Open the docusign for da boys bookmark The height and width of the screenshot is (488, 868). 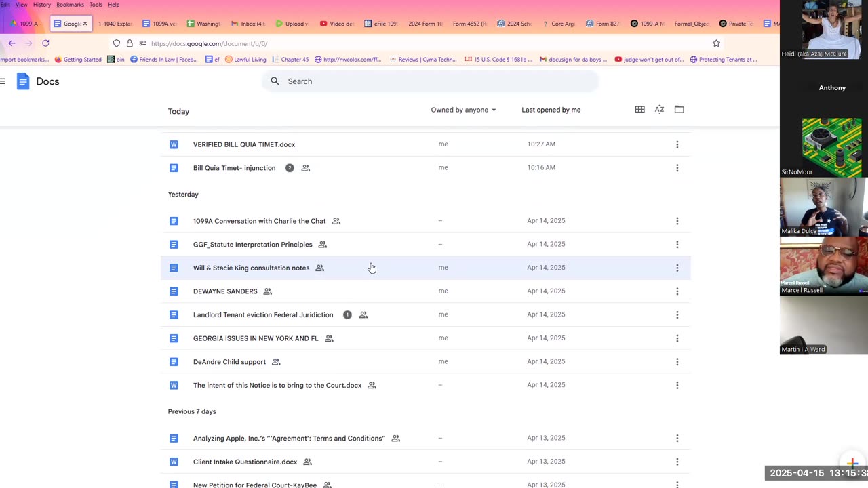[574, 60]
